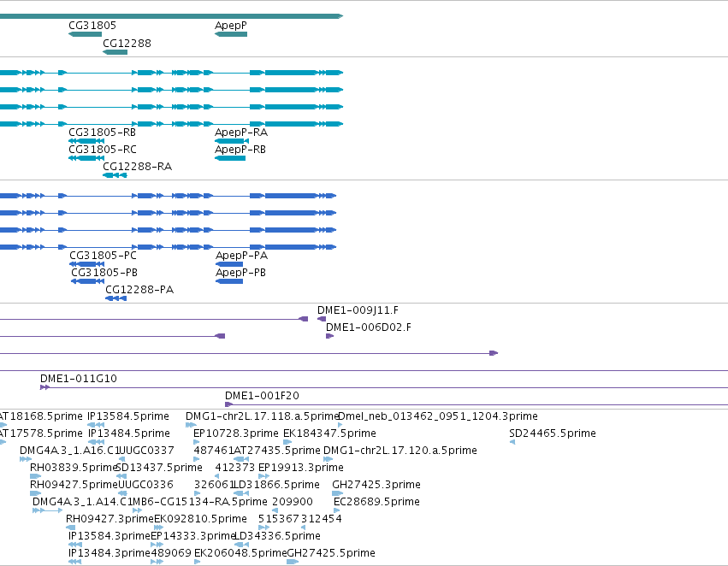Select DMG1-chr2L.17.120.a.5prime label
The image size is (728, 566).
(x=400, y=451)
